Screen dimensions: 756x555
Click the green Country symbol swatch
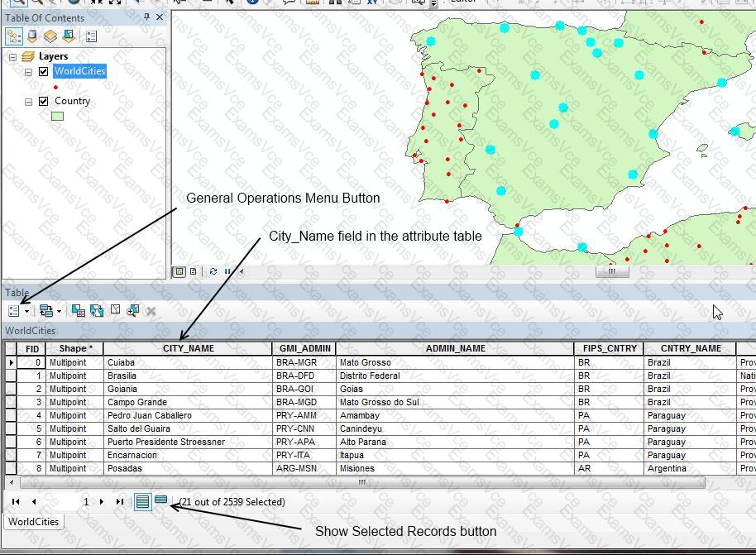point(57,117)
